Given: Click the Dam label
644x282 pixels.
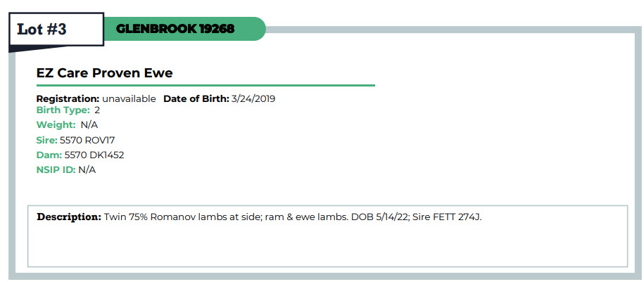Looking at the screenshot, I should [x=49, y=155].
